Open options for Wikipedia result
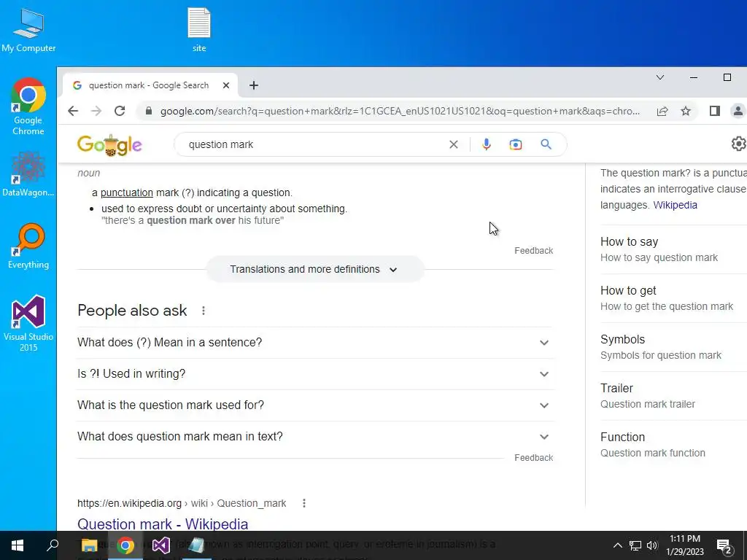The image size is (747, 560). pyautogui.click(x=304, y=503)
